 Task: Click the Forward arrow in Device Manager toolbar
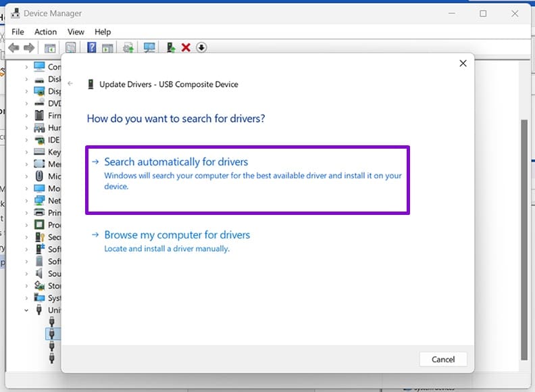click(x=29, y=47)
